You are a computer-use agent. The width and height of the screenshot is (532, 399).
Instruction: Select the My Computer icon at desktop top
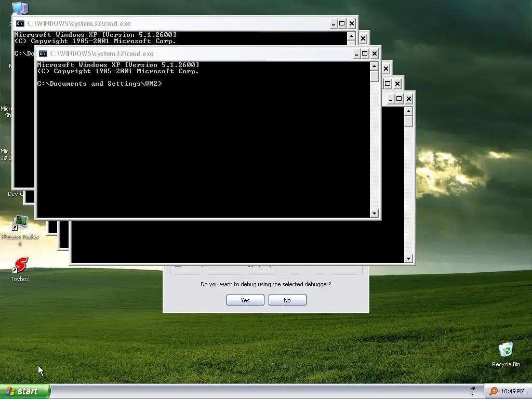[20, 7]
